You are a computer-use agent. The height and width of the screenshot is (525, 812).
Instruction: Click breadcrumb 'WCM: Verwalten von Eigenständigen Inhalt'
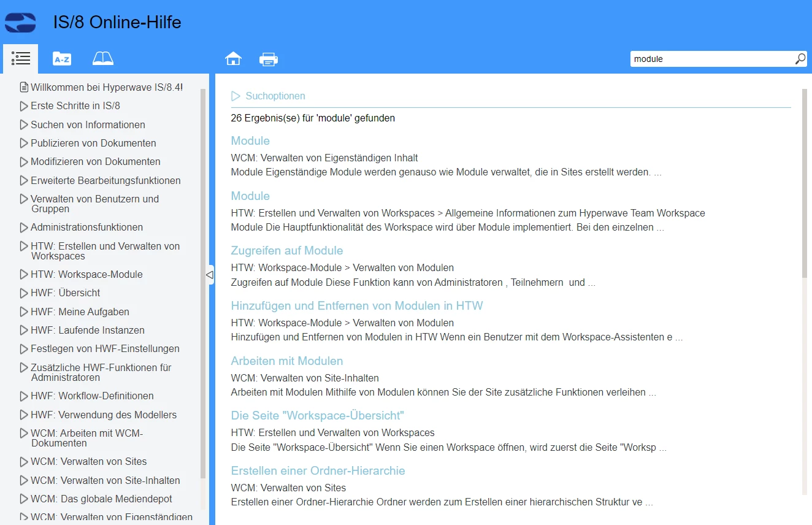(x=324, y=158)
